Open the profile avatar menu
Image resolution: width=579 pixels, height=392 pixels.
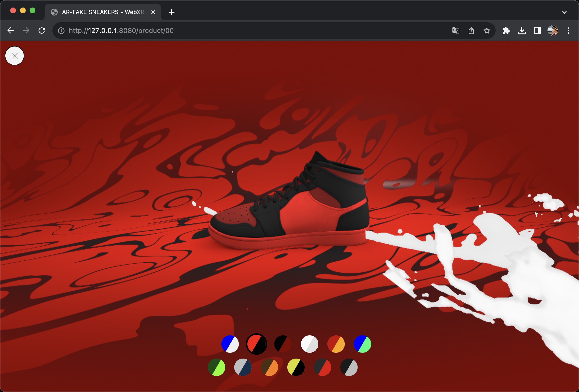coord(552,31)
